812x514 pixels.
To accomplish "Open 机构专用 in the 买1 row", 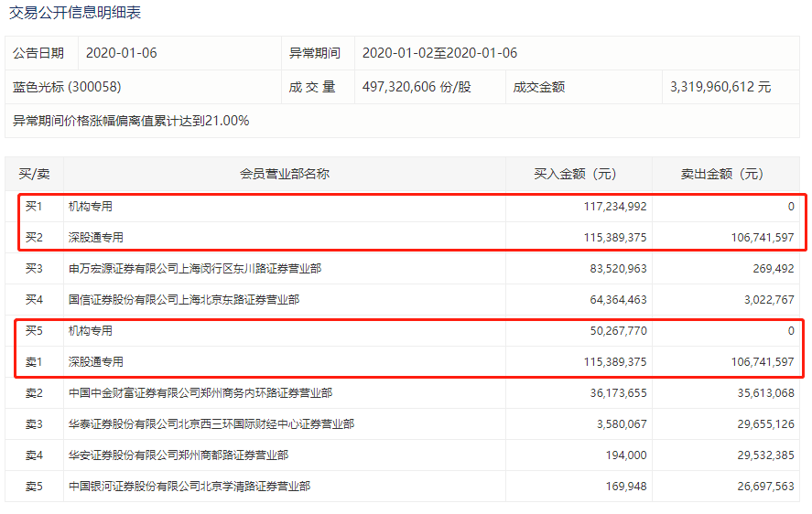I will coord(91,207).
